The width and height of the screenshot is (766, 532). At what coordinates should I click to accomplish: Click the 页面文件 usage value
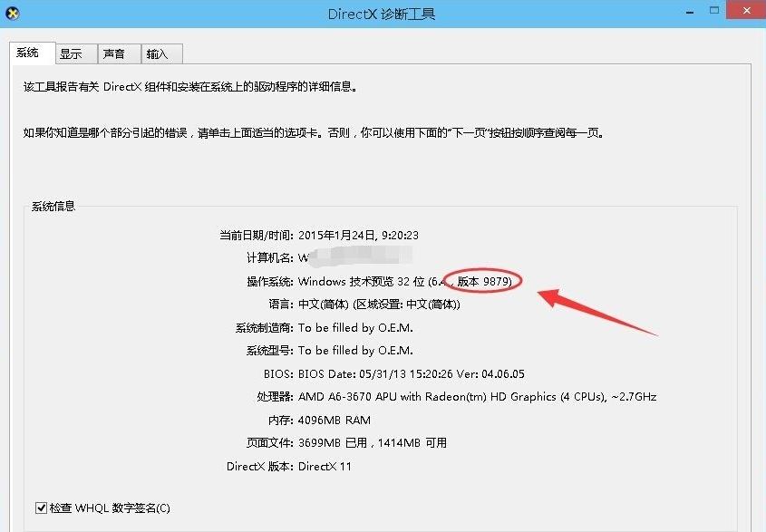(x=372, y=443)
